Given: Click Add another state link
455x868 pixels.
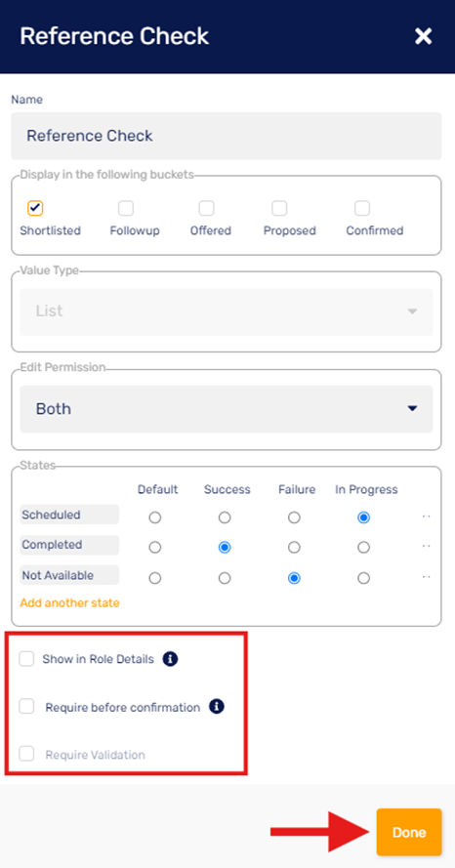Looking at the screenshot, I should (x=69, y=602).
